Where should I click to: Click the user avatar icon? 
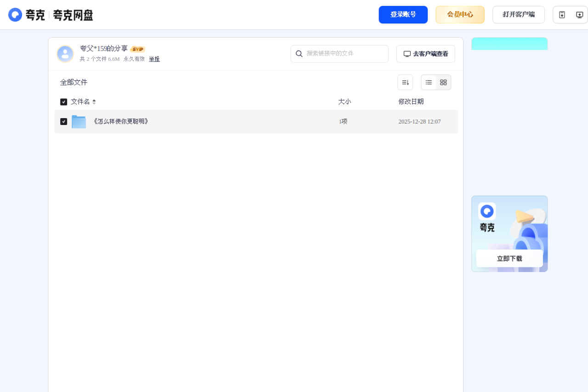pyautogui.click(x=65, y=53)
